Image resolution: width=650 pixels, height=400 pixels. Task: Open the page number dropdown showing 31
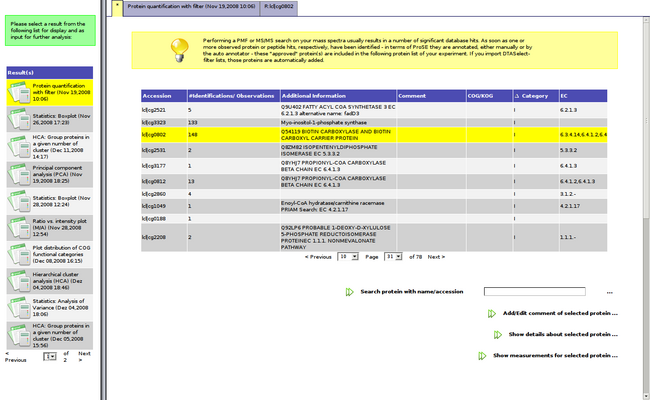point(393,257)
